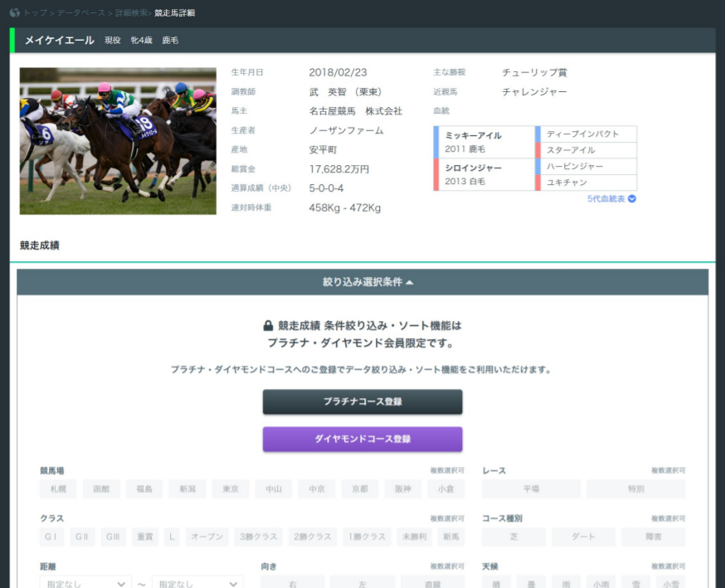Toggle 芝 course type filter
The width and height of the screenshot is (725, 588).
(x=513, y=537)
